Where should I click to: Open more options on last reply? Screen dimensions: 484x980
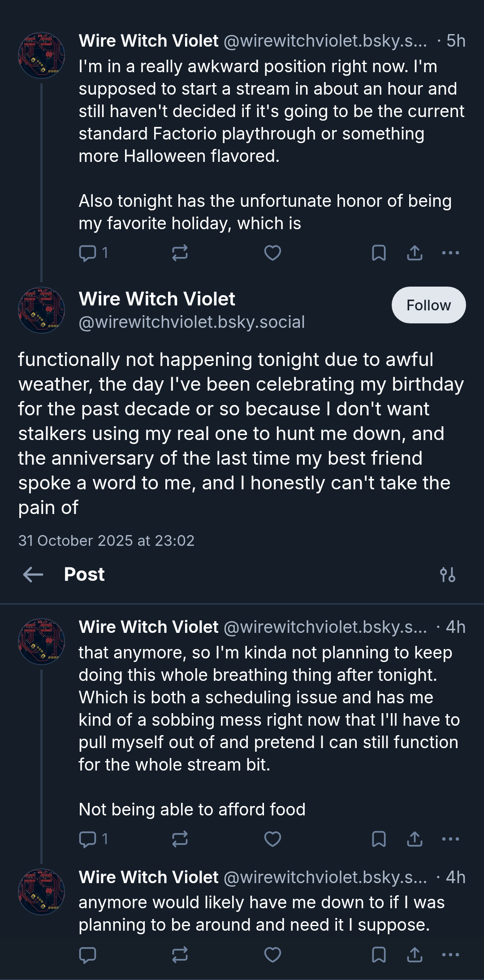coord(450,954)
